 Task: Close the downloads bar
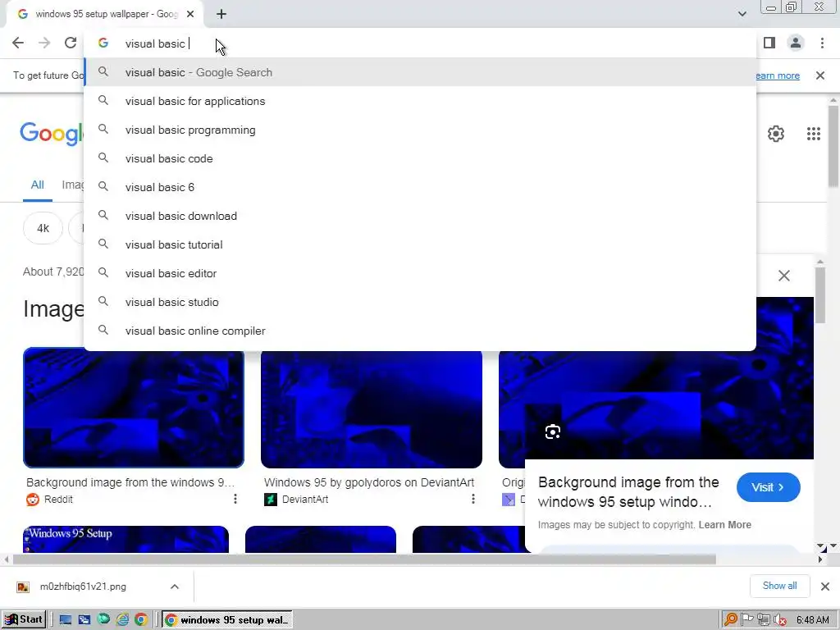(825, 587)
